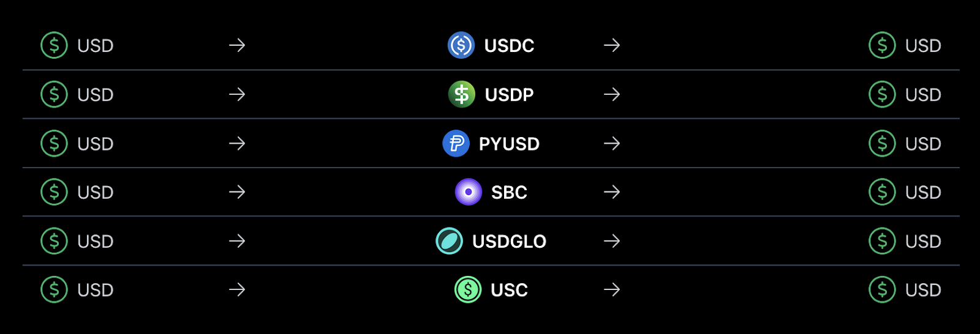Image resolution: width=980 pixels, height=334 pixels.
Task: Click the arrow left of USC
Action: 237,289
